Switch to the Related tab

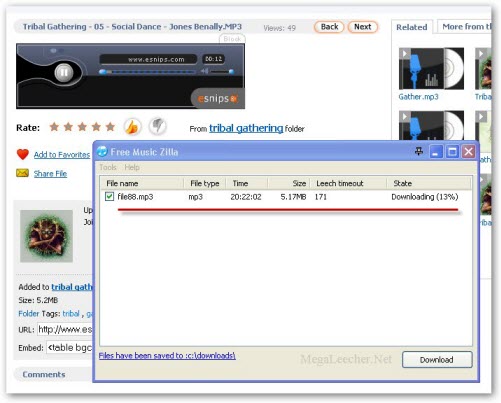click(412, 27)
